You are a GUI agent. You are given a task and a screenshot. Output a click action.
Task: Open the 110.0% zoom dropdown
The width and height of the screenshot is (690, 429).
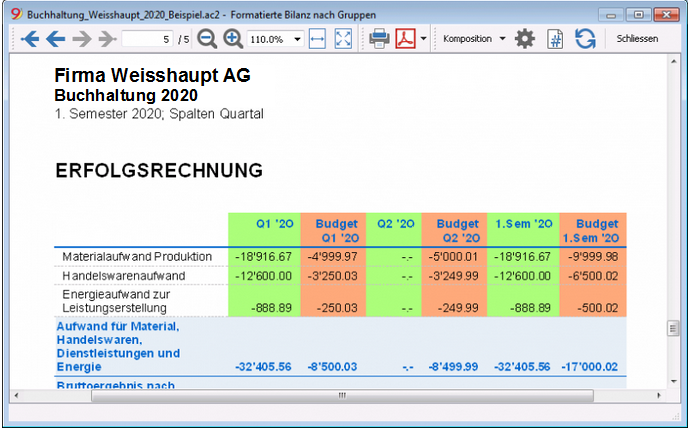(x=297, y=39)
